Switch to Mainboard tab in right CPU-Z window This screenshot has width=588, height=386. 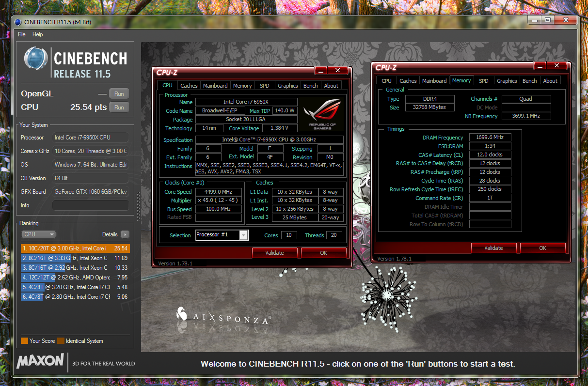click(x=434, y=81)
